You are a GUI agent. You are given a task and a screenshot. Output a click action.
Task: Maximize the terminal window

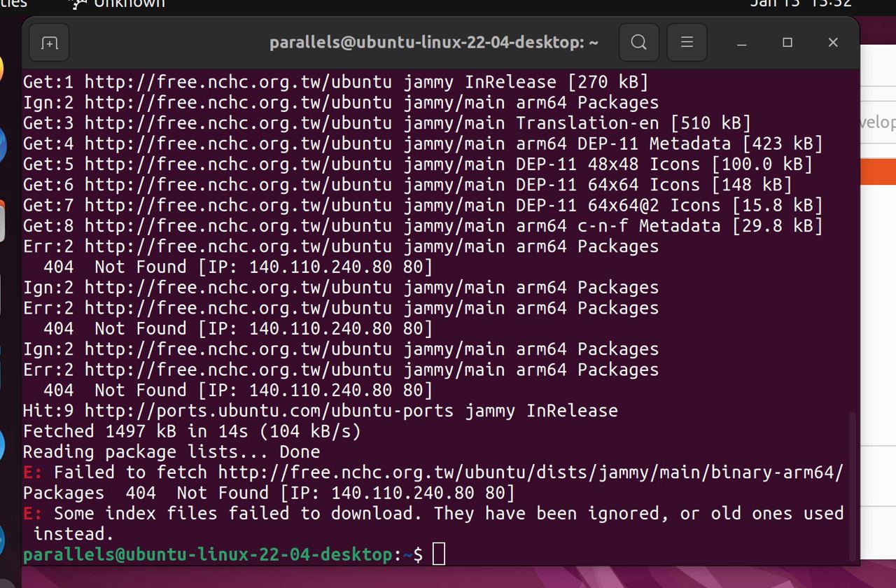(787, 43)
